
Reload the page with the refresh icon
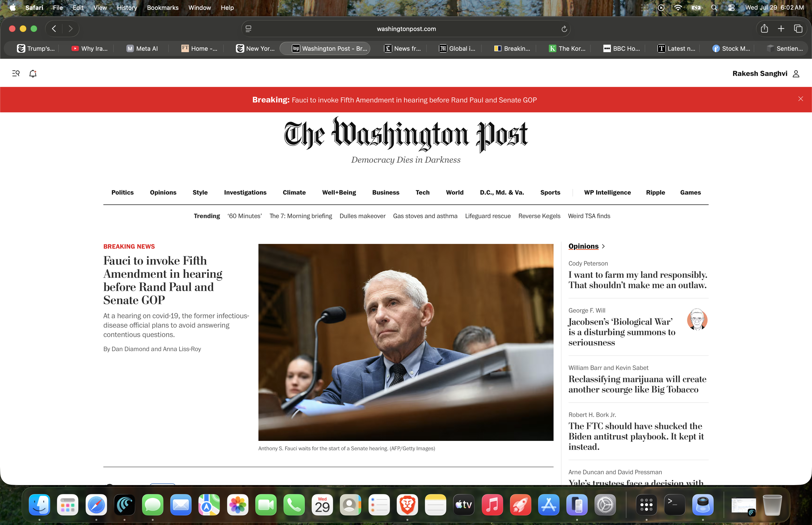pyautogui.click(x=564, y=29)
